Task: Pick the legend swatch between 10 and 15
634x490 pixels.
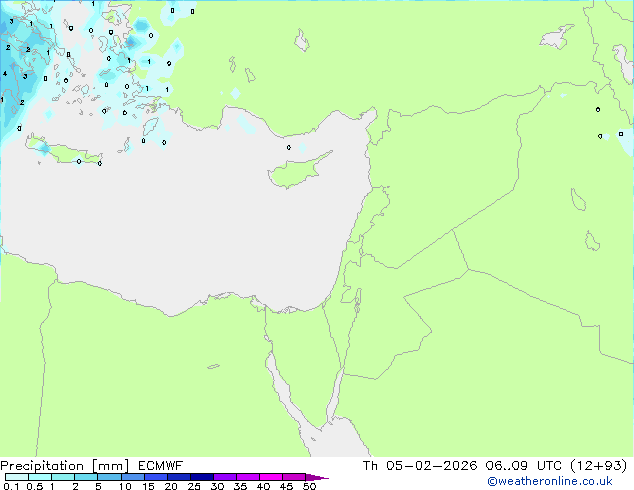Action: [x=132, y=477]
